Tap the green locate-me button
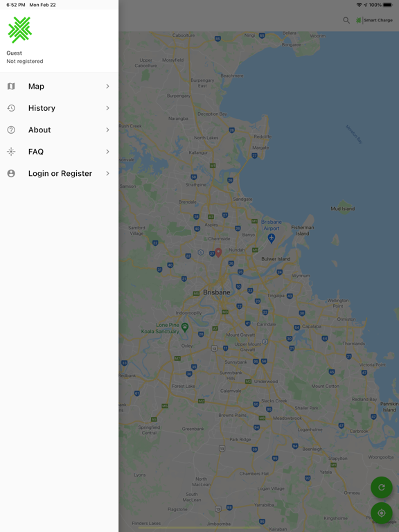The width and height of the screenshot is (399, 532). click(x=382, y=513)
